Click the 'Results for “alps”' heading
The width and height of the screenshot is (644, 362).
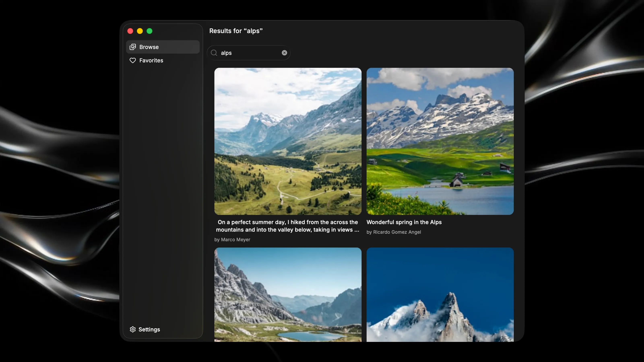point(236,31)
